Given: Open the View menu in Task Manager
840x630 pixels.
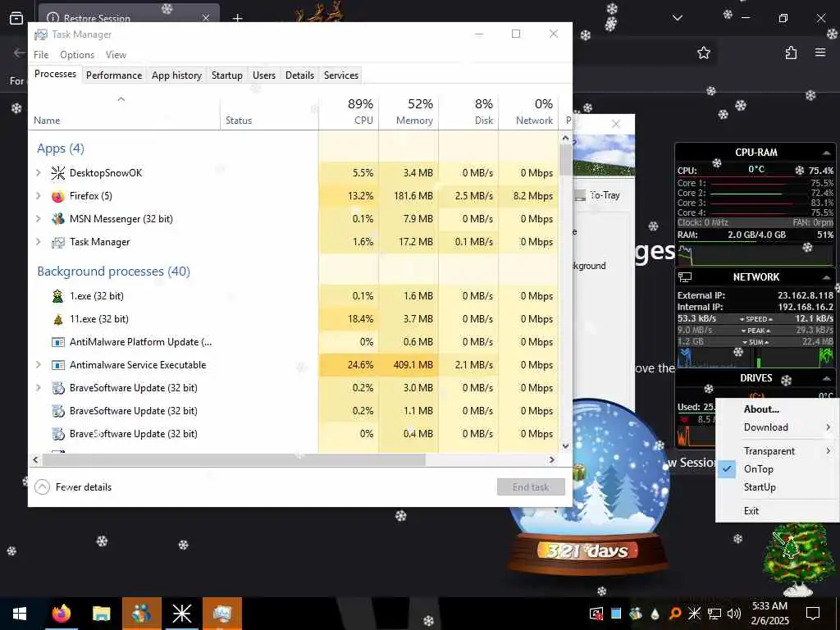Looking at the screenshot, I should [116, 55].
